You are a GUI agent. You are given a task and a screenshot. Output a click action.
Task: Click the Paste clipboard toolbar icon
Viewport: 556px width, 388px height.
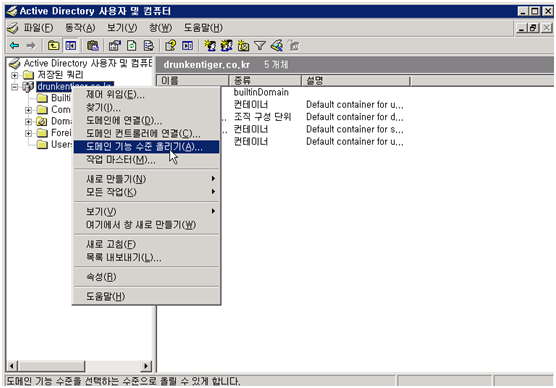tap(93, 46)
